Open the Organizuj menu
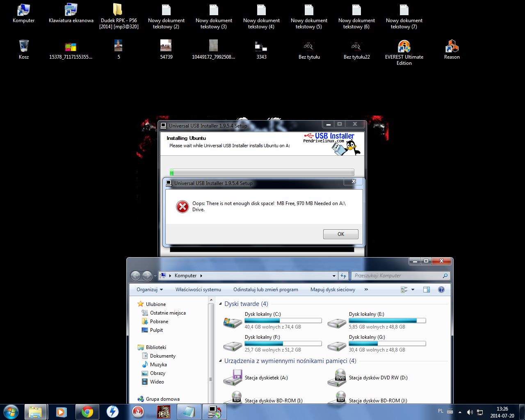 click(x=150, y=290)
